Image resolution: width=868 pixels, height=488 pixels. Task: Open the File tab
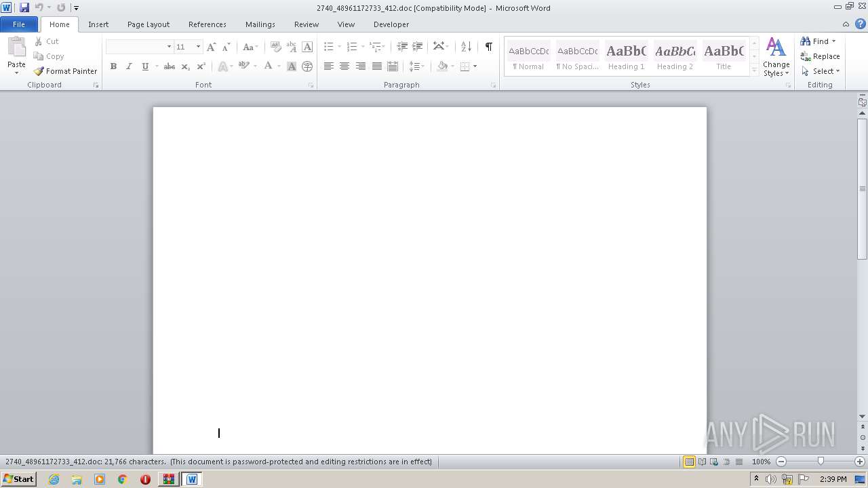pyautogui.click(x=19, y=24)
